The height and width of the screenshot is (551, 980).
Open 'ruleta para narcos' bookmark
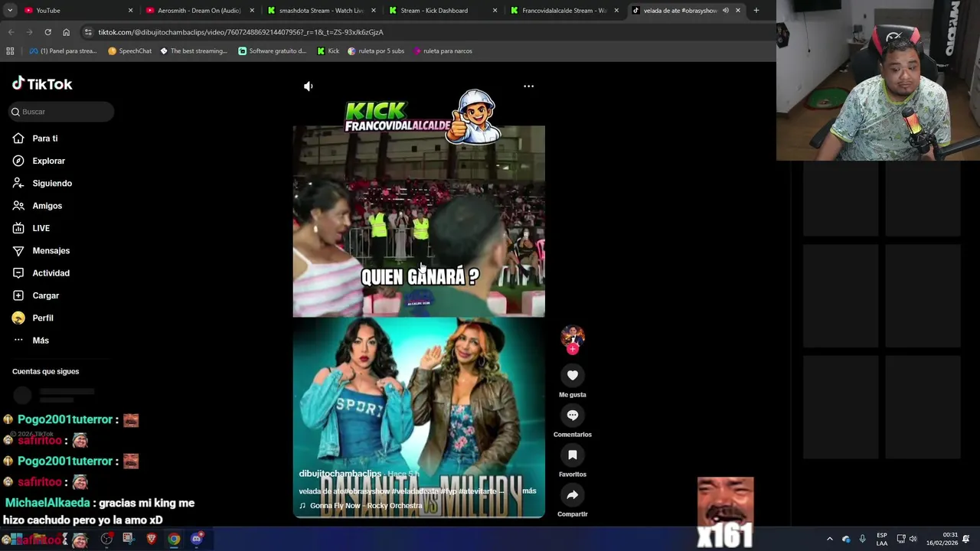click(x=443, y=51)
